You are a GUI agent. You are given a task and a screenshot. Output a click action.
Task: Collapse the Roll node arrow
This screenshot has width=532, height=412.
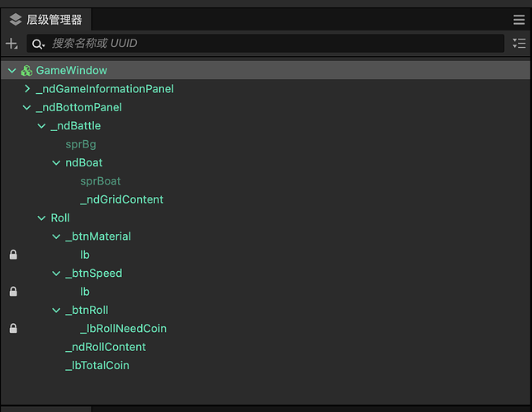point(42,218)
